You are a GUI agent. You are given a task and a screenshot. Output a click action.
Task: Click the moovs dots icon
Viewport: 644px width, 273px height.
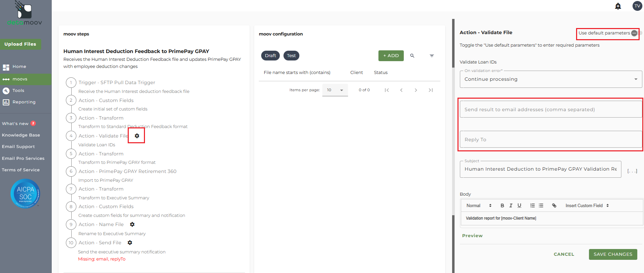6,79
